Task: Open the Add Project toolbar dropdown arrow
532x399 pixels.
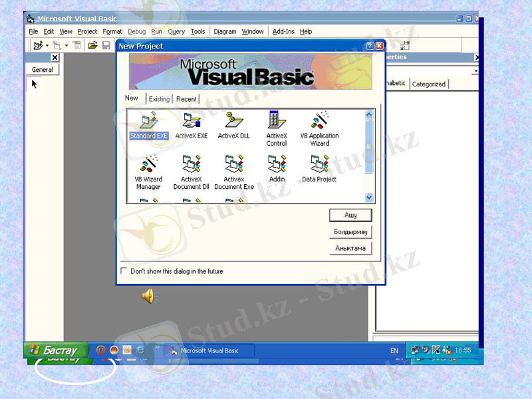Action: [x=48, y=46]
